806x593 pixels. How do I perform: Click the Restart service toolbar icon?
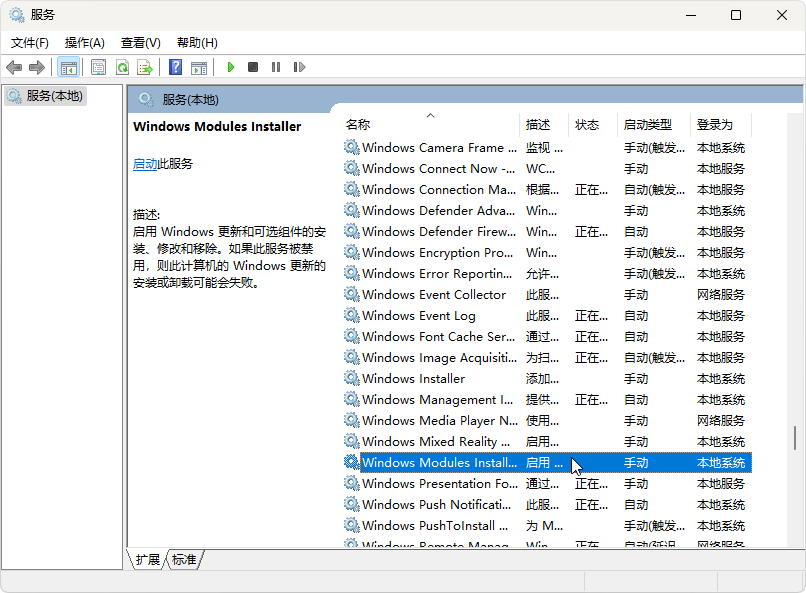point(299,67)
